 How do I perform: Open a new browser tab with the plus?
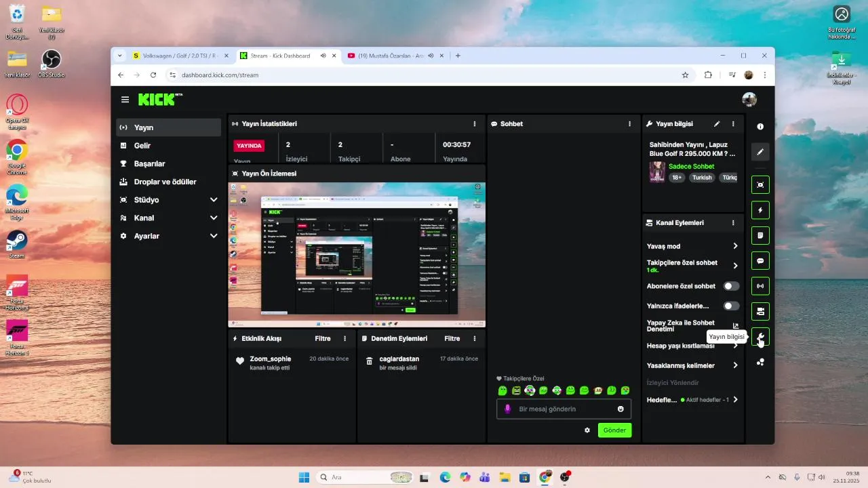[458, 56]
